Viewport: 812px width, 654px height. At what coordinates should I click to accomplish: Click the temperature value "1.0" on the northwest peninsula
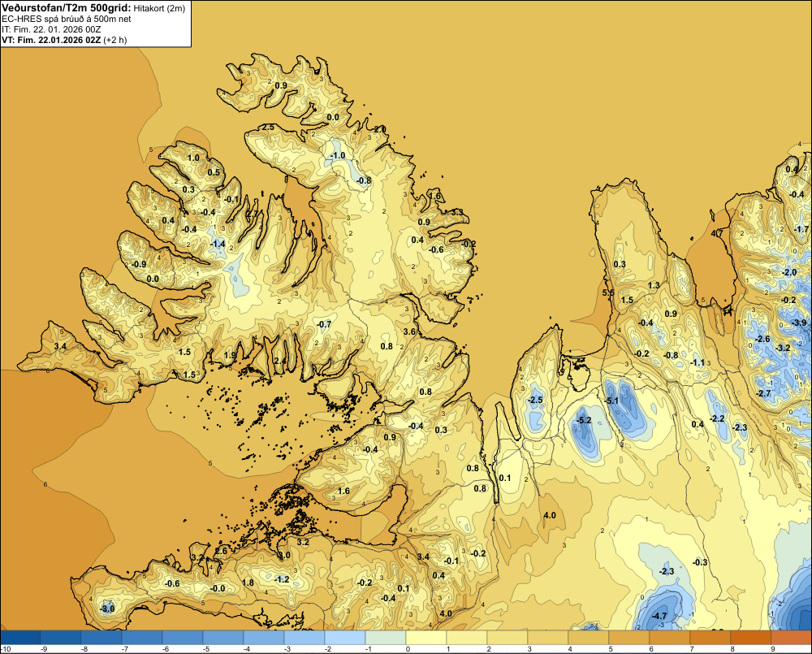coord(193,158)
